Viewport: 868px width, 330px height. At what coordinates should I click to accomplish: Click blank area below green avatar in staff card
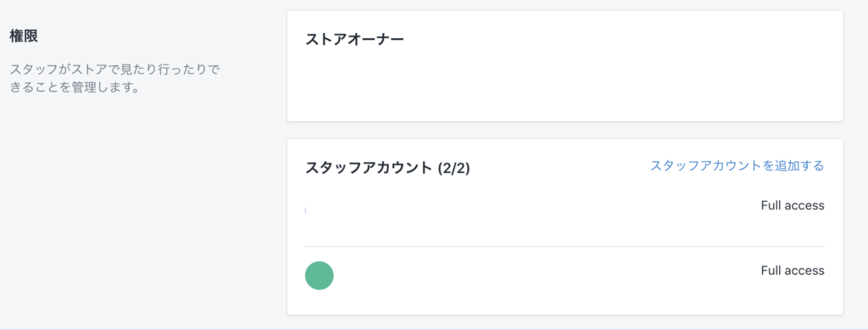tap(320, 302)
